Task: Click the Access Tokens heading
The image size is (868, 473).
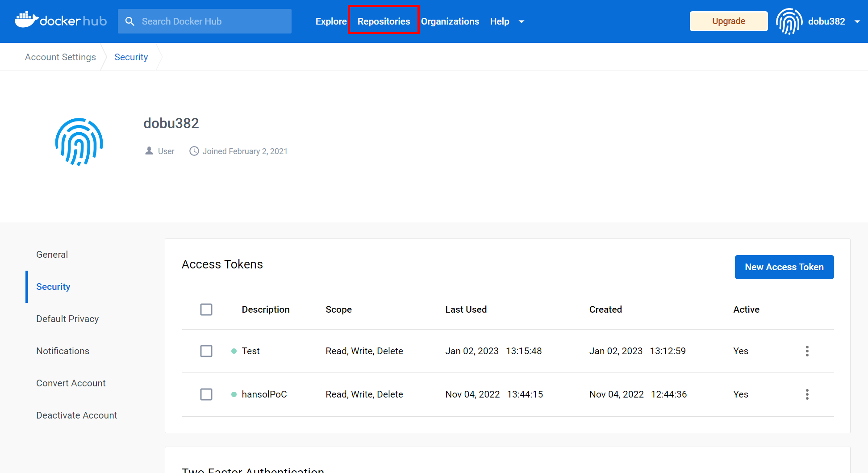Action: tap(222, 264)
